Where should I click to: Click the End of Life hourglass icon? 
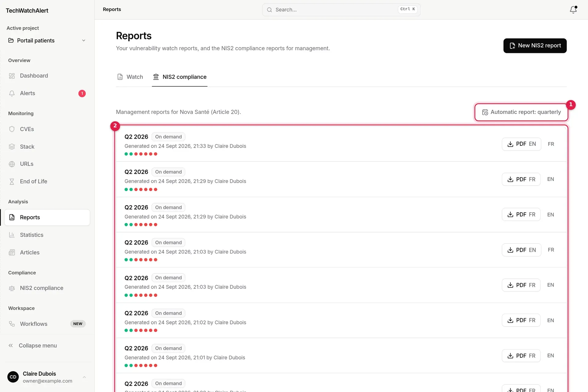pyautogui.click(x=12, y=182)
